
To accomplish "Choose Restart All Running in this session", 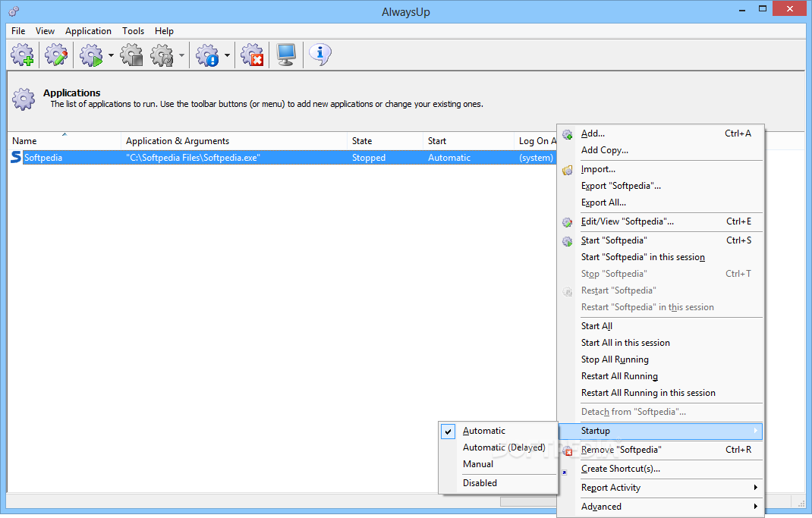I will coord(660,393).
